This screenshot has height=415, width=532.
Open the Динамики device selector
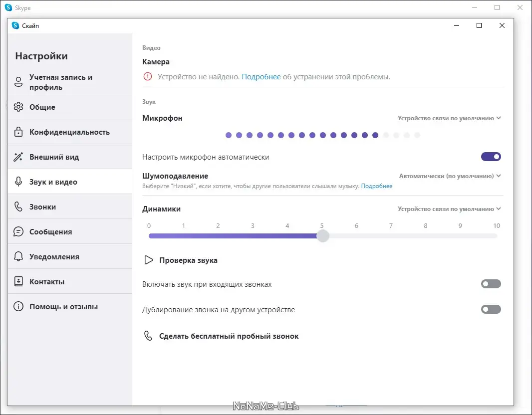(x=449, y=208)
